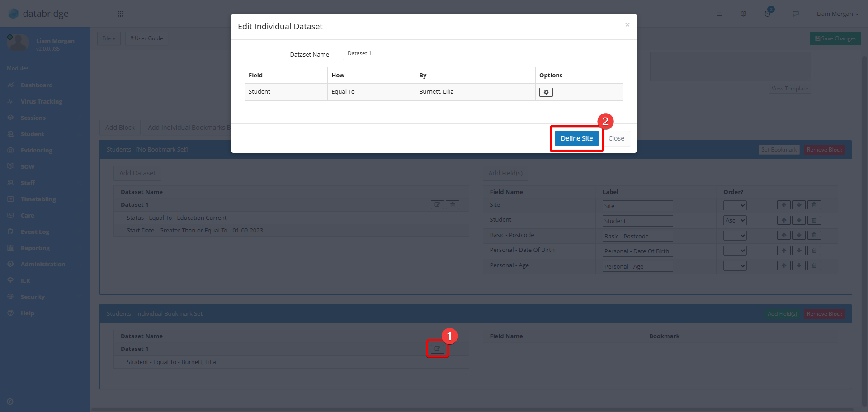Click the SOW book icon in sidebar
The image size is (868, 412).
click(10, 166)
